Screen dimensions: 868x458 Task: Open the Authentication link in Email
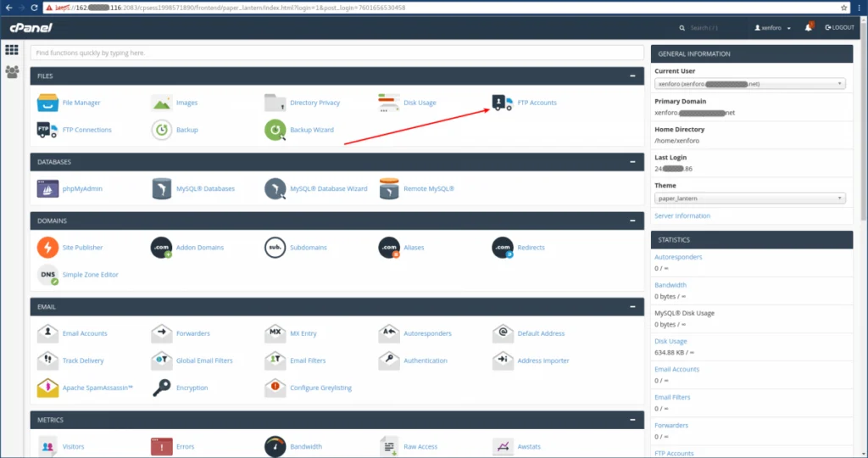pos(426,360)
